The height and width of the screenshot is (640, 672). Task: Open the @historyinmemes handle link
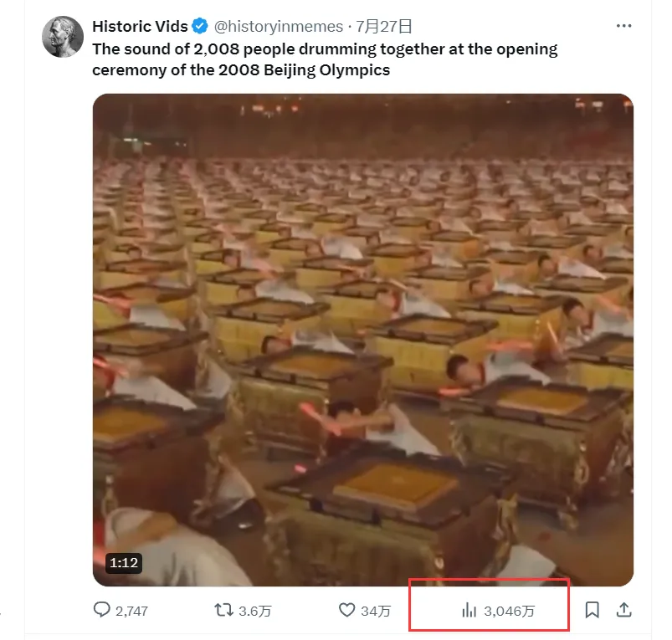(279, 26)
